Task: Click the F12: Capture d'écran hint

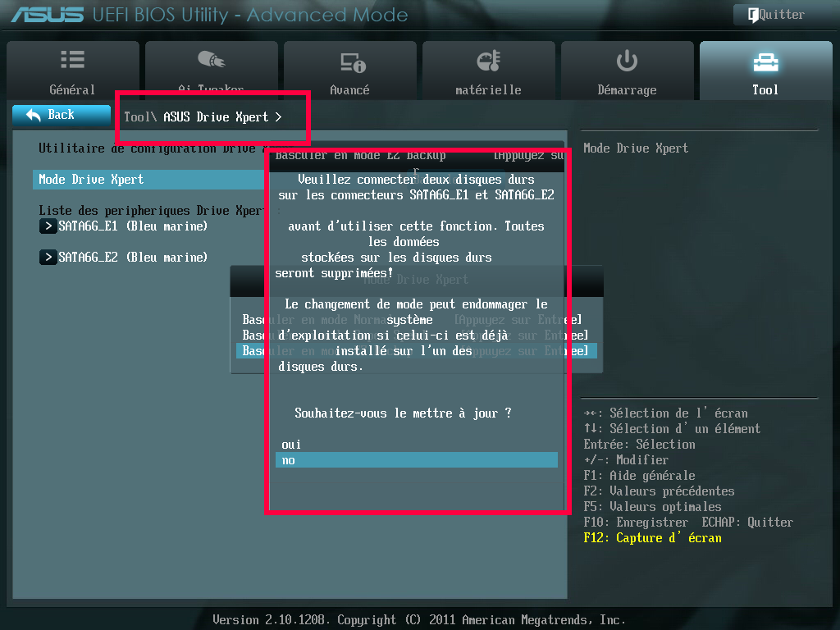Action: tap(652, 538)
